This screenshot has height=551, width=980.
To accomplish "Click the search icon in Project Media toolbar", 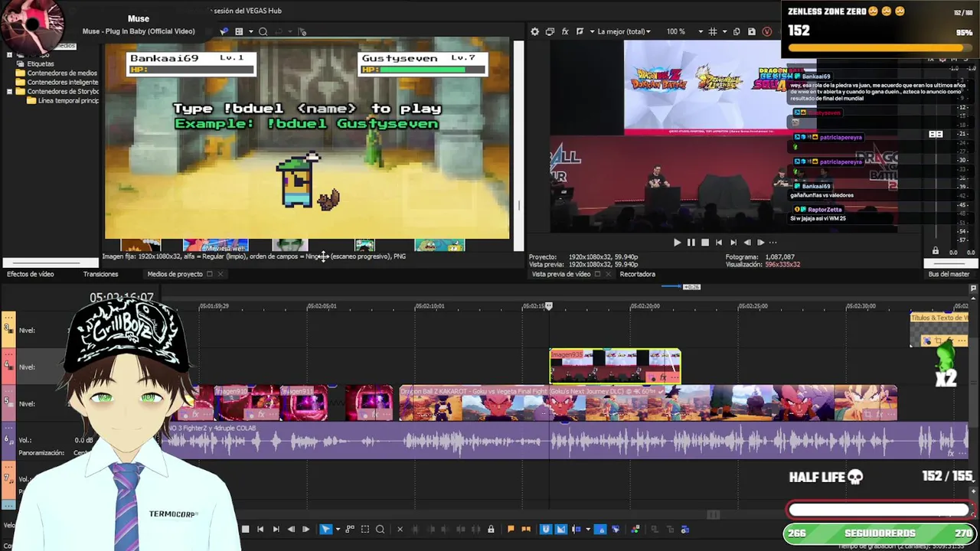I will 263,31.
